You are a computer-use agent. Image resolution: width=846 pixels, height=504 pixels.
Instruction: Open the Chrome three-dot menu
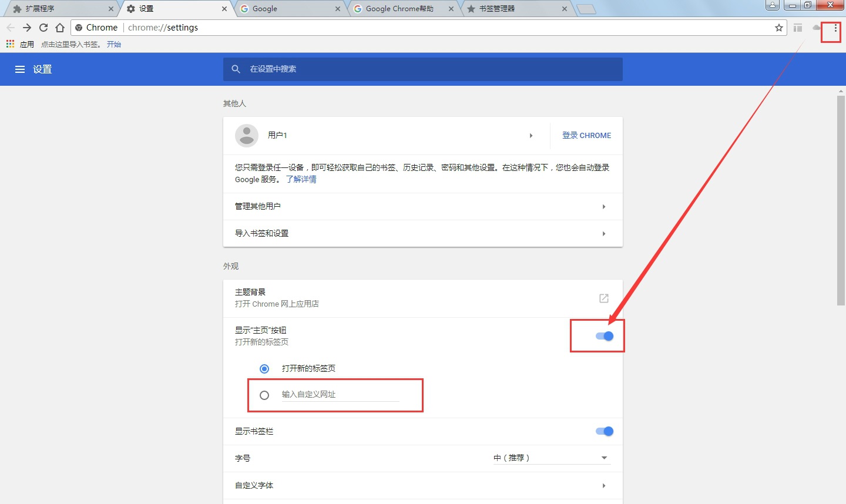835,28
